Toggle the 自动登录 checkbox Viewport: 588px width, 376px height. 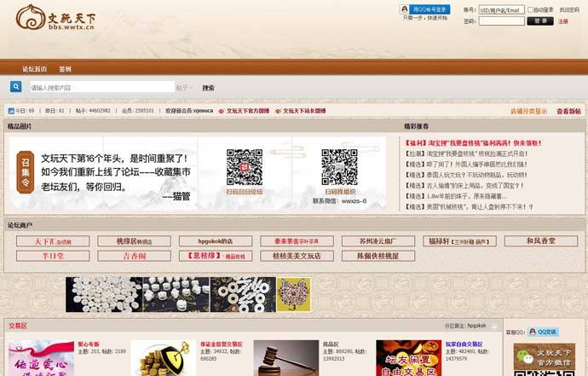(x=530, y=10)
